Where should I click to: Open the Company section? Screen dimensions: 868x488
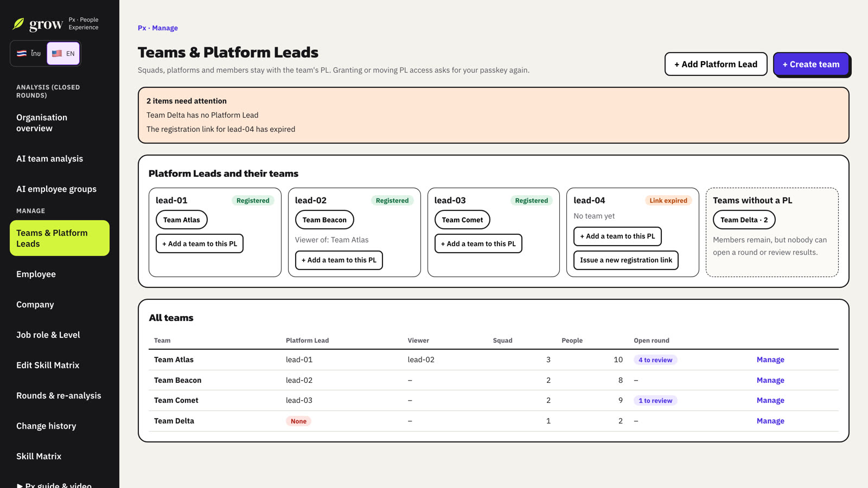[x=60, y=305]
